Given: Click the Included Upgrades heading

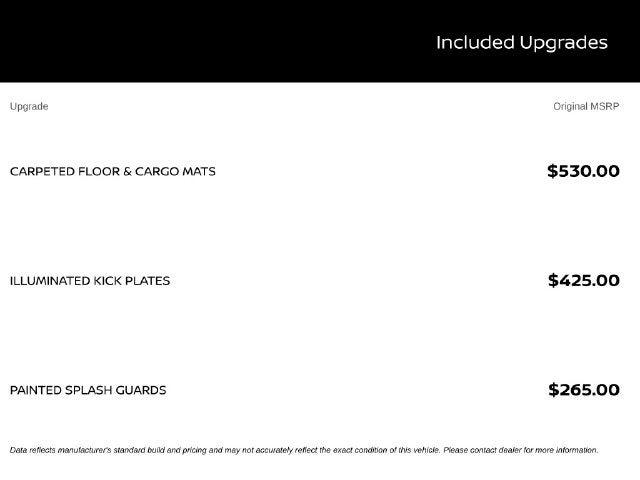Looking at the screenshot, I should pyautogui.click(x=522, y=43).
